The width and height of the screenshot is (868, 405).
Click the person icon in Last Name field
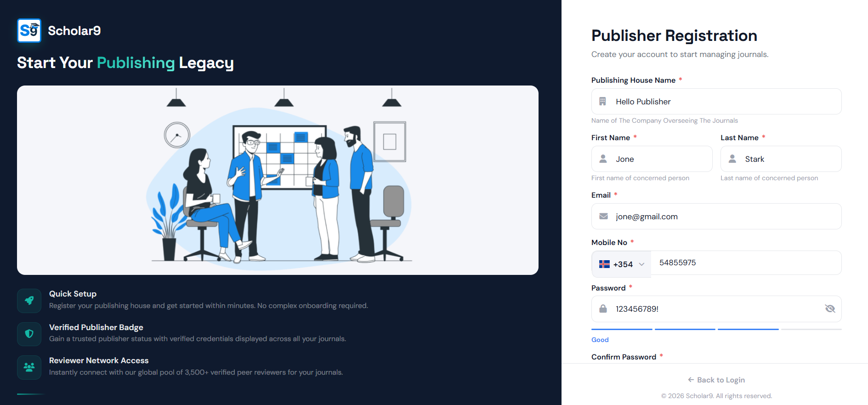732,159
